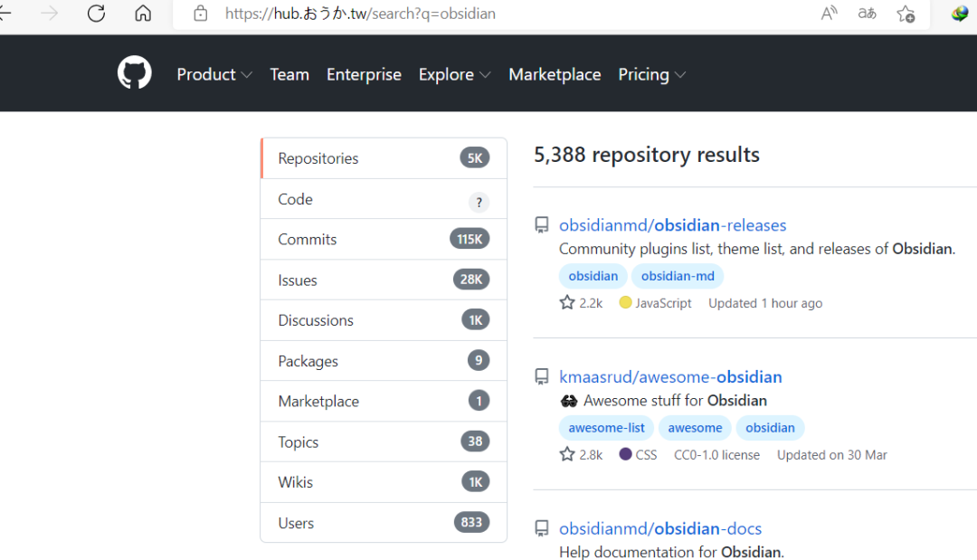This screenshot has height=560, width=977.
Task: Click the repo icon beside obsidian-docs
Action: pyautogui.click(x=542, y=529)
